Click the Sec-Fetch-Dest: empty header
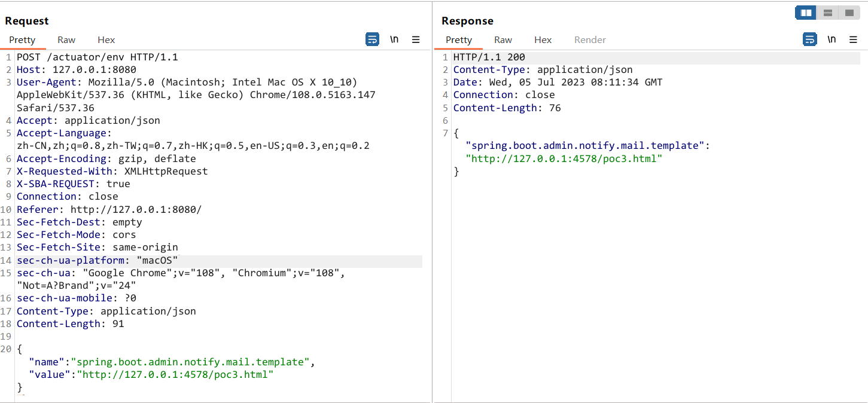 tap(80, 222)
